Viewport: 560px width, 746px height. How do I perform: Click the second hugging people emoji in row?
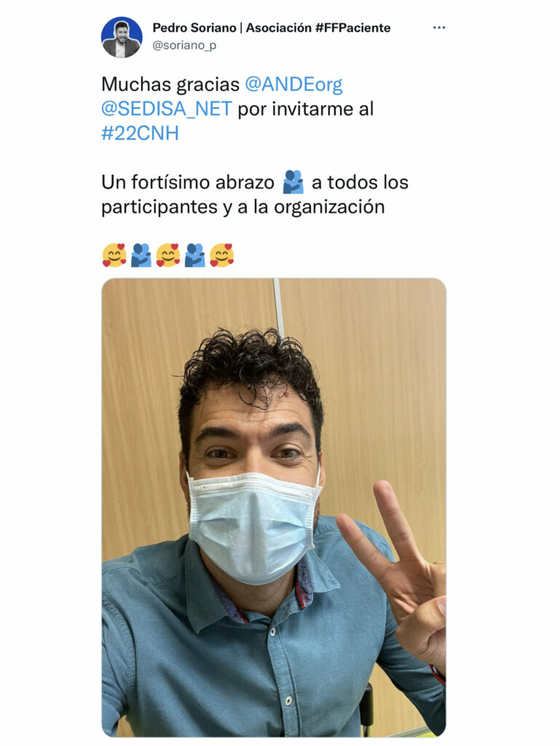tap(195, 255)
